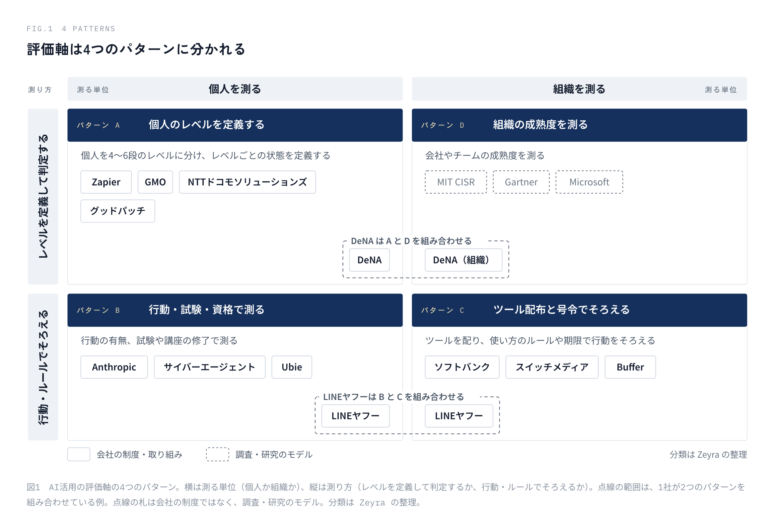Select the グッドパッチ chip
This screenshot has width=775, height=532.
(118, 211)
